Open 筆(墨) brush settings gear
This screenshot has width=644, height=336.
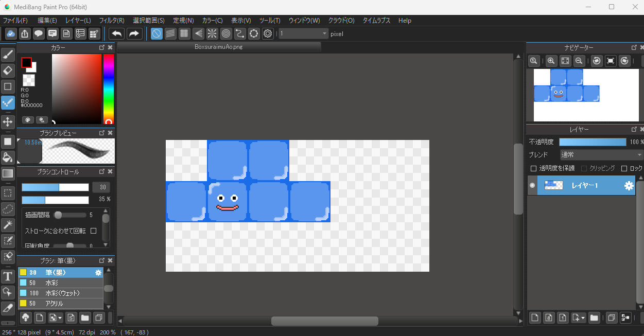click(x=98, y=273)
